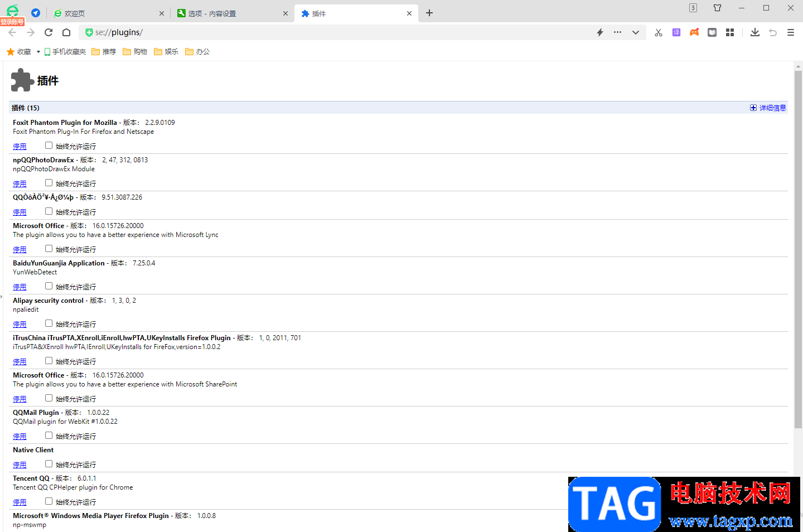Check always allow for iTrusChina plugin

coord(49,361)
